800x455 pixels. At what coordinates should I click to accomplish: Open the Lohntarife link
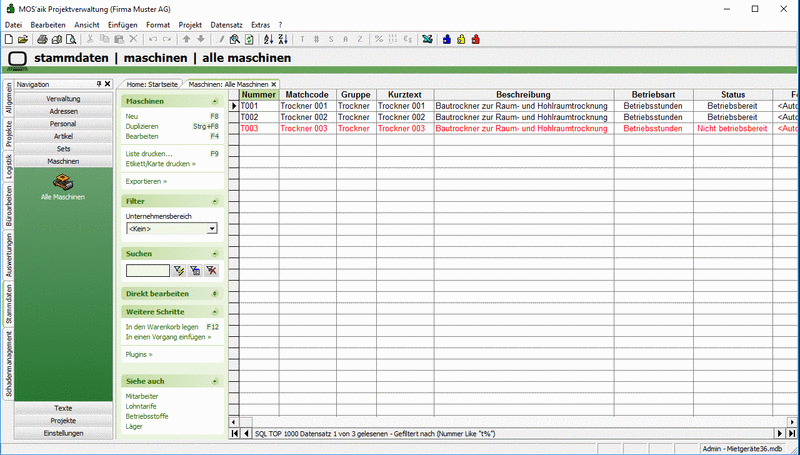point(141,407)
